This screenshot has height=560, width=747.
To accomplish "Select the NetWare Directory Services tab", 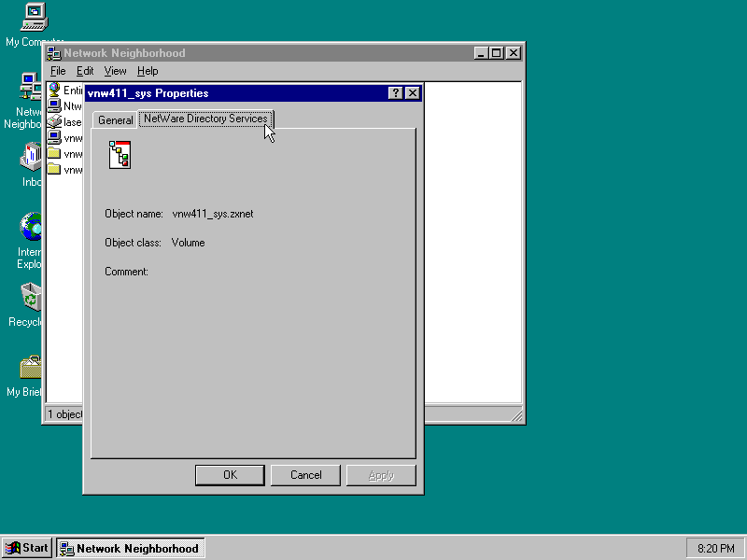I will click(x=205, y=119).
